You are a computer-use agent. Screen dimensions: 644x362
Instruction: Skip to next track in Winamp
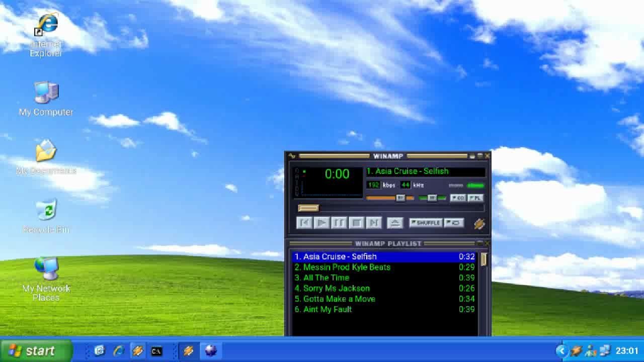374,222
